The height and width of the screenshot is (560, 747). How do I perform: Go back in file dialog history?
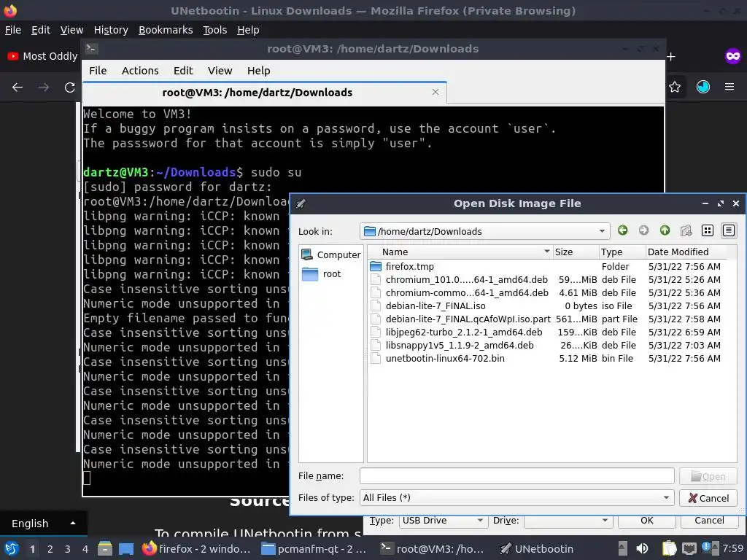pyautogui.click(x=622, y=231)
